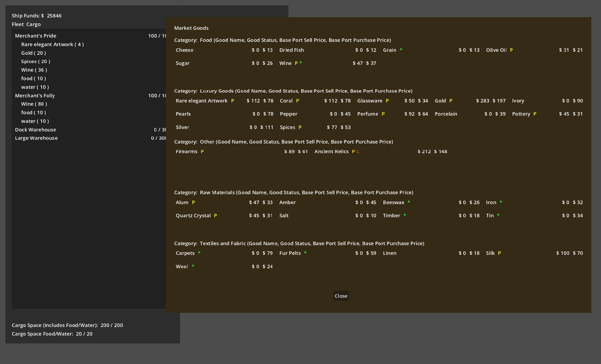
Task: Click the green asterisk beside Timber
Action: click(405, 215)
